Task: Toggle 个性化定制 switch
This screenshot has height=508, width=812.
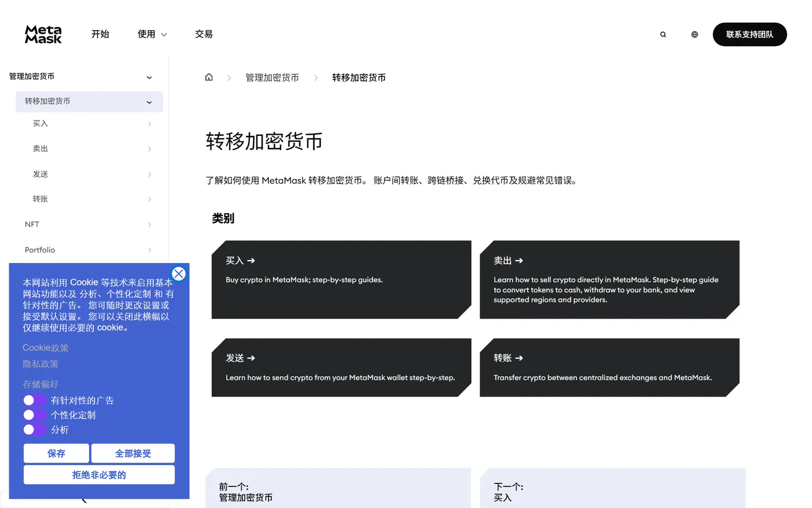Action: tap(35, 415)
